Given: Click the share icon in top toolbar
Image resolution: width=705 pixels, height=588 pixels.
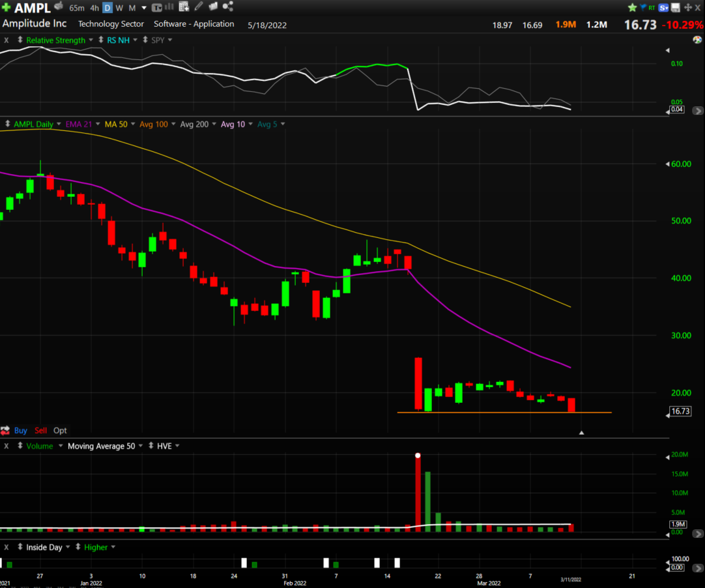Looking at the screenshot, I should coord(228,7).
